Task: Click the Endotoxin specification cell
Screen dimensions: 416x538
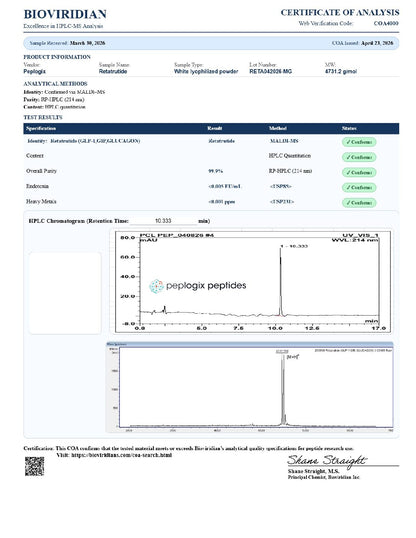Action: coord(37,186)
